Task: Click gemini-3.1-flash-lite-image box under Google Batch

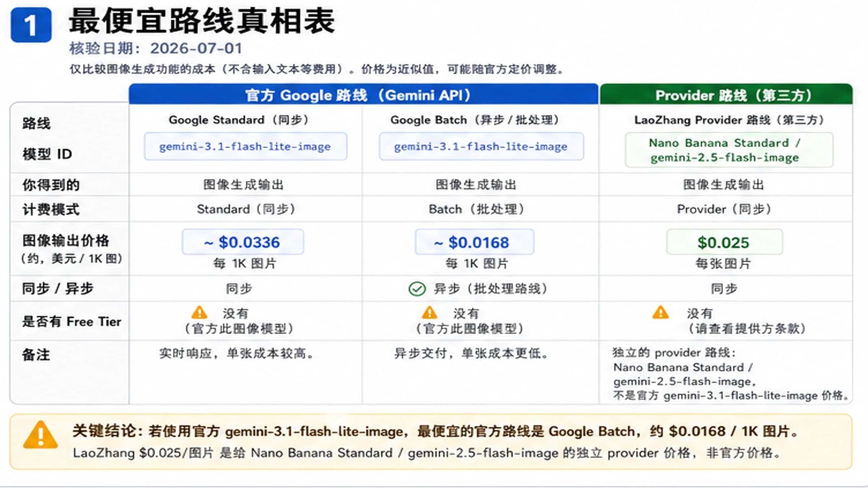Action: (x=481, y=146)
